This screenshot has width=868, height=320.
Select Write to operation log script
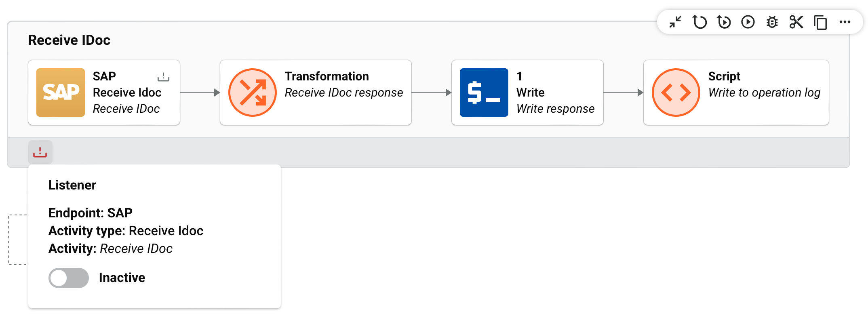pyautogui.click(x=764, y=93)
